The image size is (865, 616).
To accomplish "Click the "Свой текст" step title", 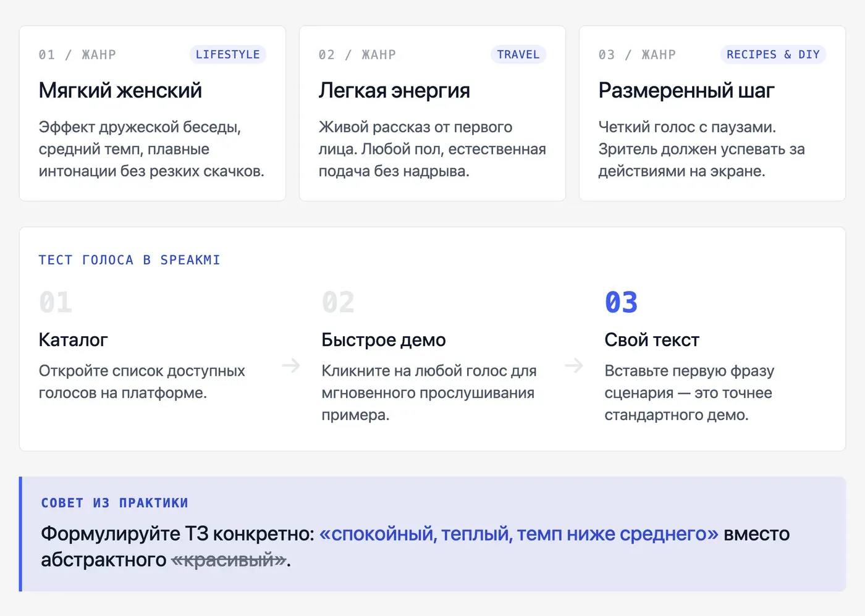I will click(652, 340).
